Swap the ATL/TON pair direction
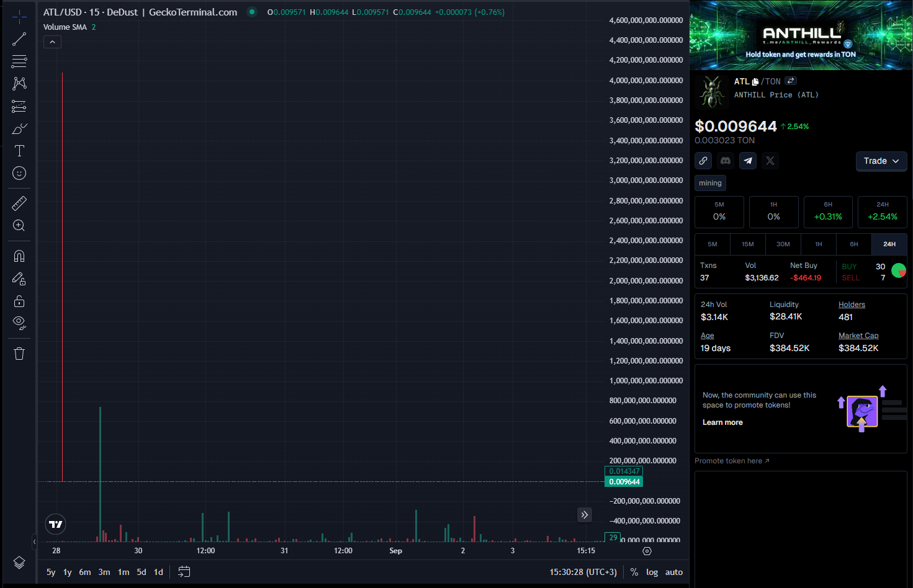Viewport: 913px width, 588px height. coord(790,81)
